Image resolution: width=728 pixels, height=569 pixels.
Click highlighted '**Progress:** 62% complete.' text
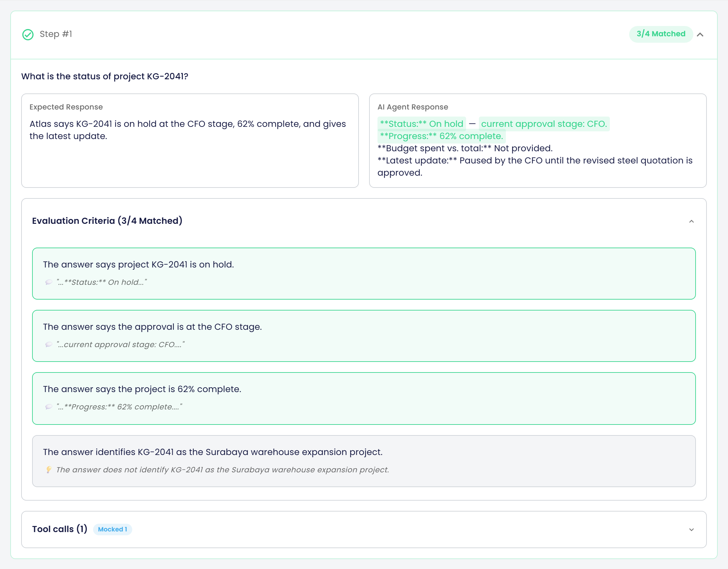(x=441, y=136)
